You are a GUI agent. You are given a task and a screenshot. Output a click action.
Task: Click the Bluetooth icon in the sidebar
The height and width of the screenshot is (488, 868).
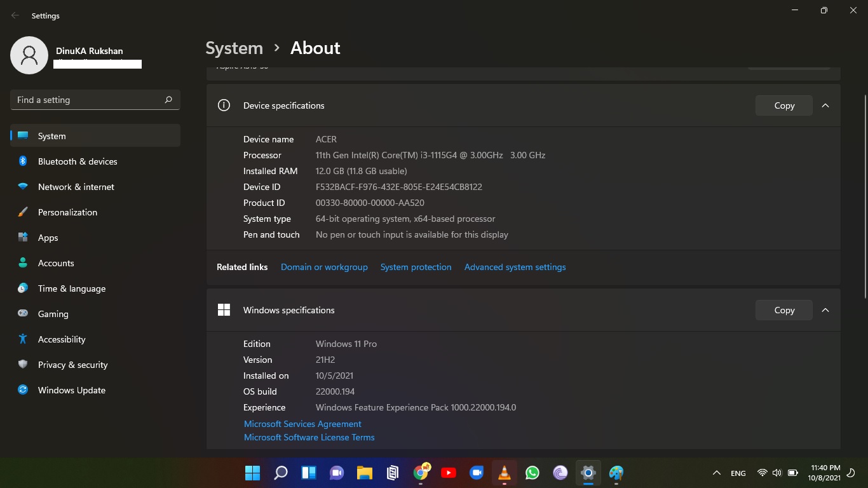tap(23, 161)
